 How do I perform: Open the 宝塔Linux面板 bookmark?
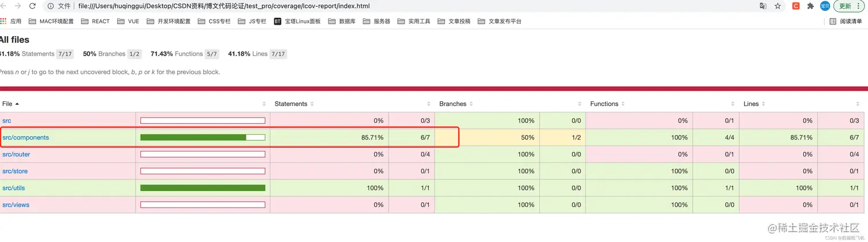tap(297, 21)
